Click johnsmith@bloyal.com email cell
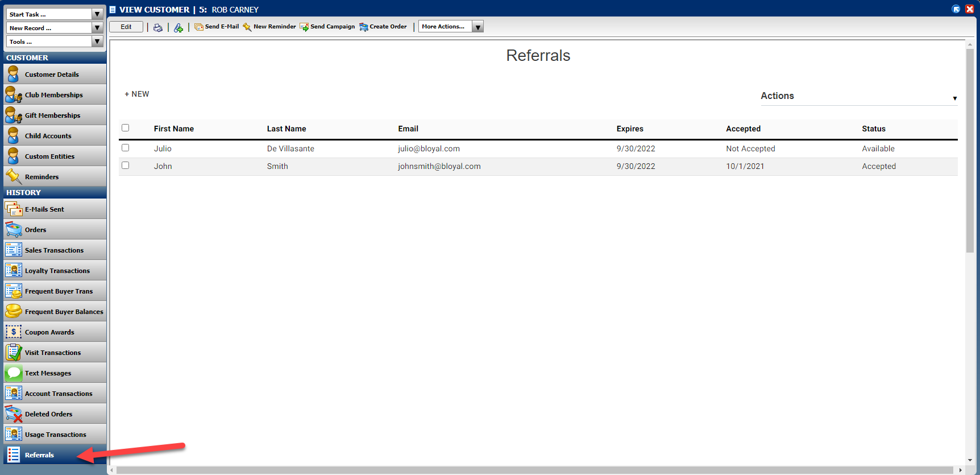Image resolution: width=980 pixels, height=475 pixels. tap(439, 166)
